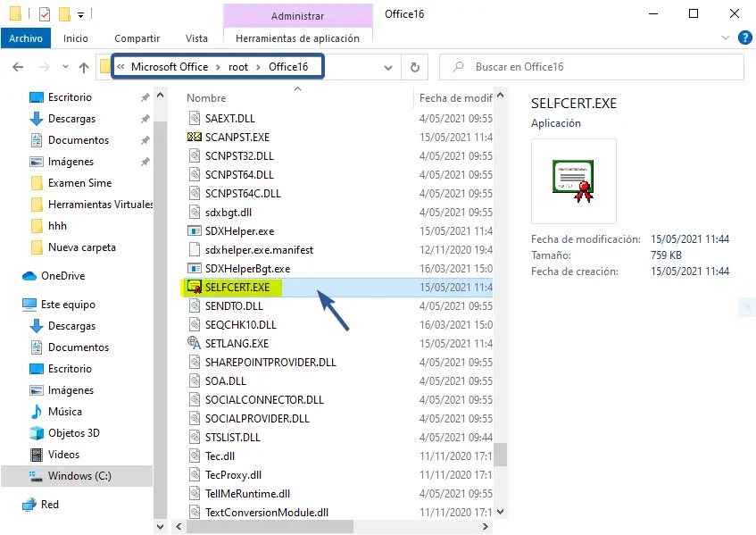Select the SOA.DLL file name
The width and height of the screenshot is (756, 535).
click(226, 381)
